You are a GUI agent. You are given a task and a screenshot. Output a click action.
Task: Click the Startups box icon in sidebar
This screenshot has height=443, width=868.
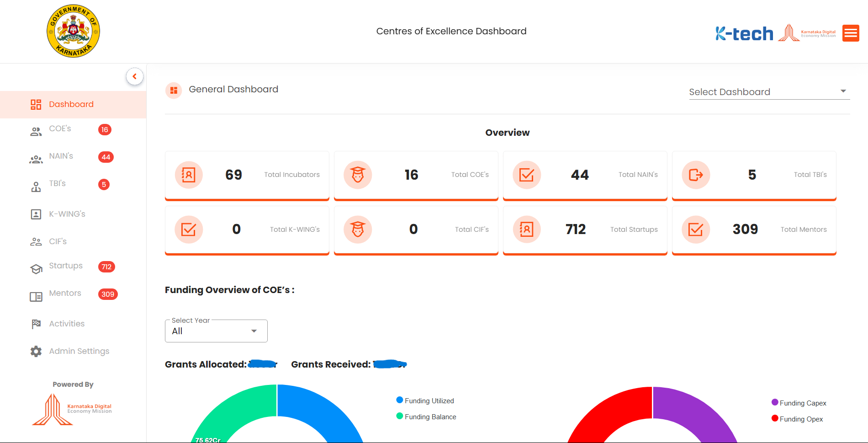[36, 268]
